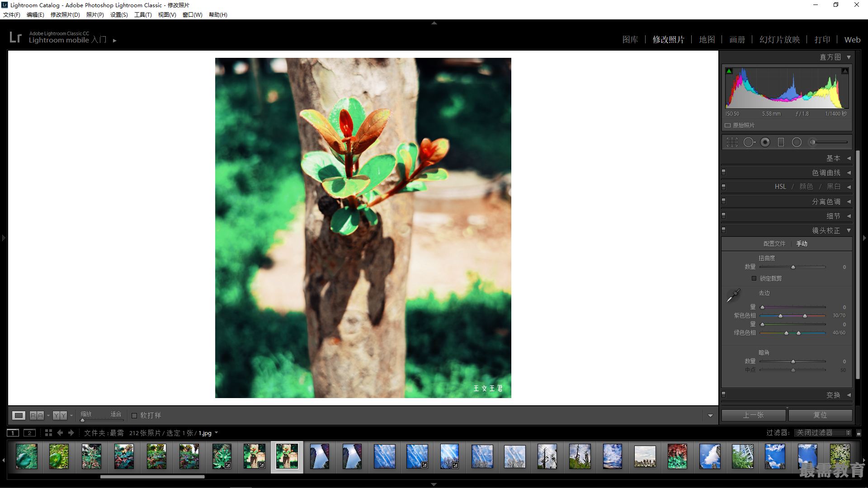This screenshot has width=868, height=488.
Task: Toggle Tone Curve panel on/off switch
Action: click(x=723, y=172)
